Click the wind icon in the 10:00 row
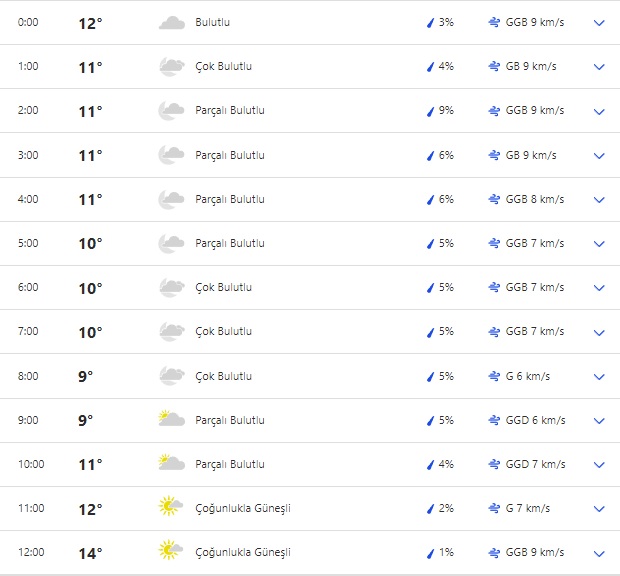This screenshot has height=576, width=620. pos(494,464)
